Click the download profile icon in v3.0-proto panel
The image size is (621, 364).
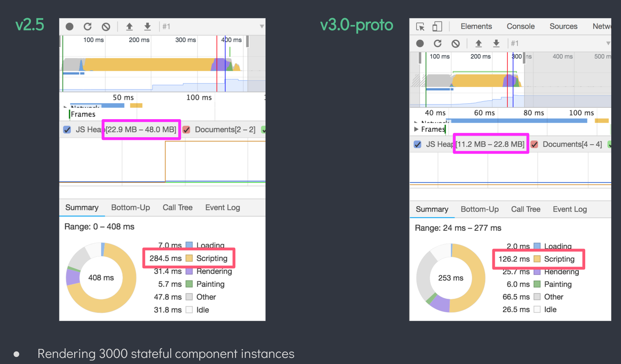coord(496,43)
